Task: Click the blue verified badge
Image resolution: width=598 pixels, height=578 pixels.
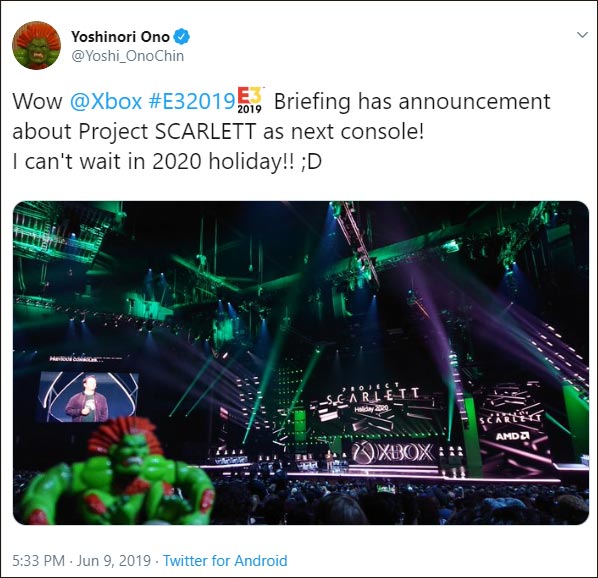Action: click(182, 37)
